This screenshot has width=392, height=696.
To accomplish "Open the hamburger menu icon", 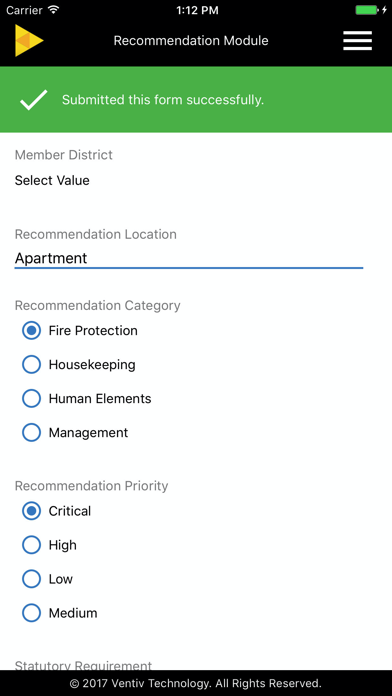I will pyautogui.click(x=357, y=40).
